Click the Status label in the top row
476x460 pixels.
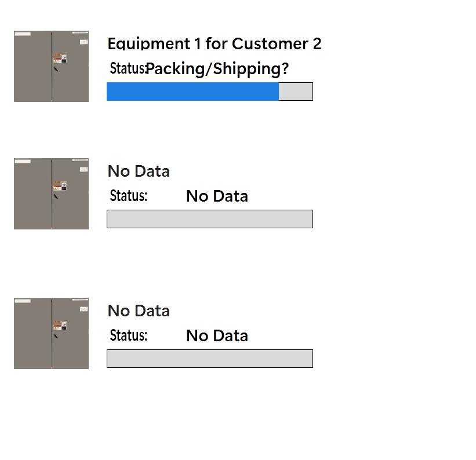[x=127, y=68]
